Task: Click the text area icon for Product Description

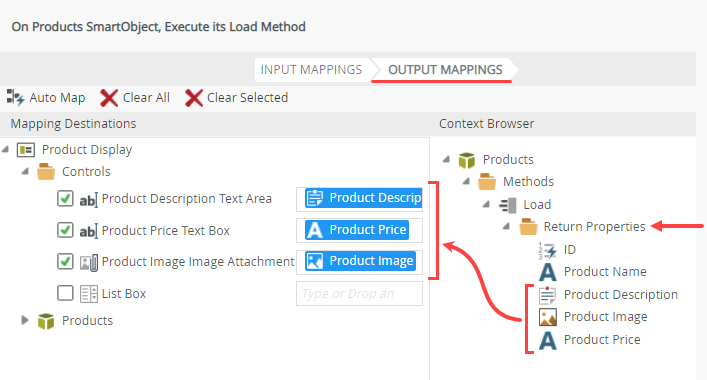Action: click(88, 200)
